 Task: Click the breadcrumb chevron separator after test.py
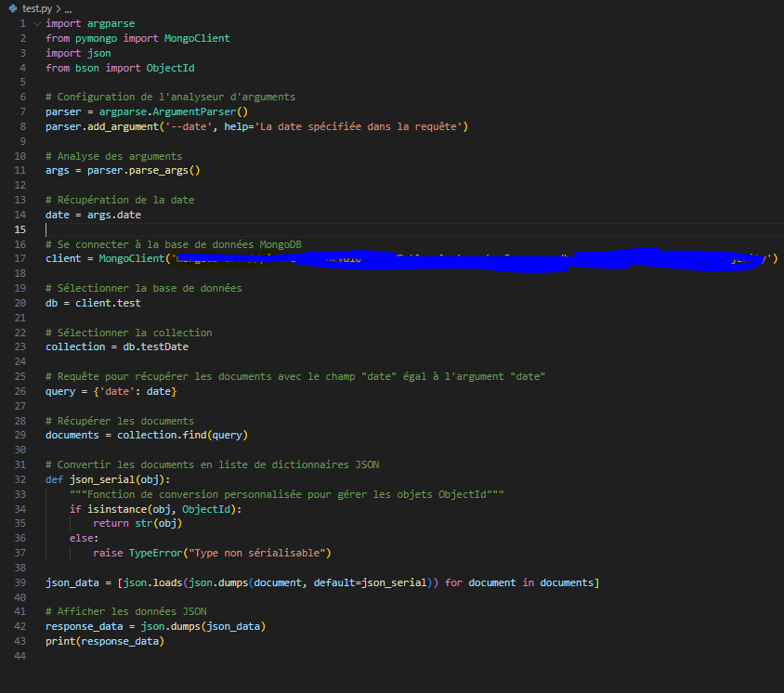pos(58,7)
